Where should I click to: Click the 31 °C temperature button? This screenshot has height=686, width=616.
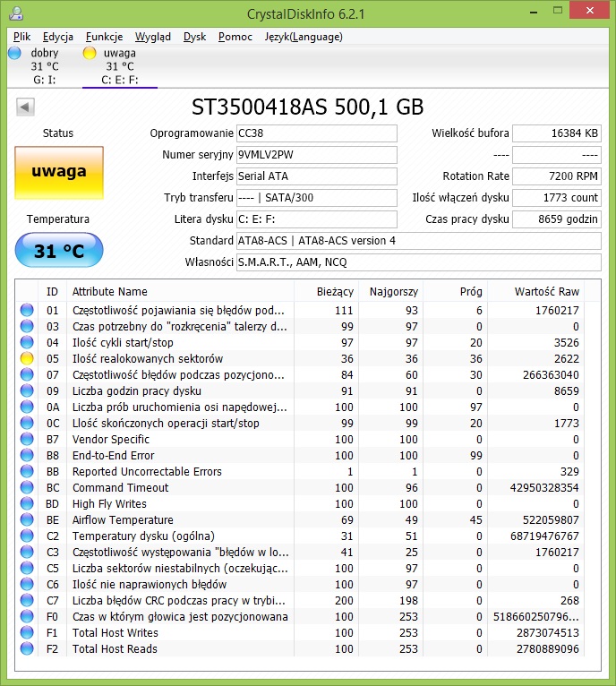tap(59, 250)
